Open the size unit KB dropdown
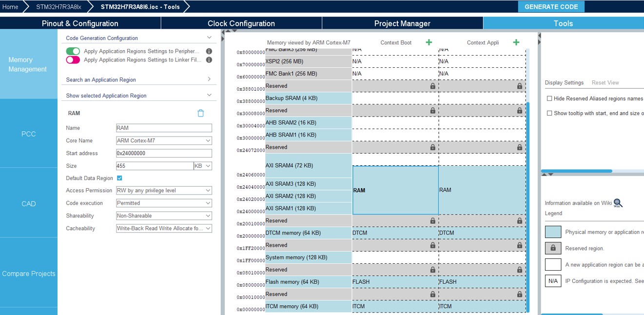The image size is (644, 315). 203,166
